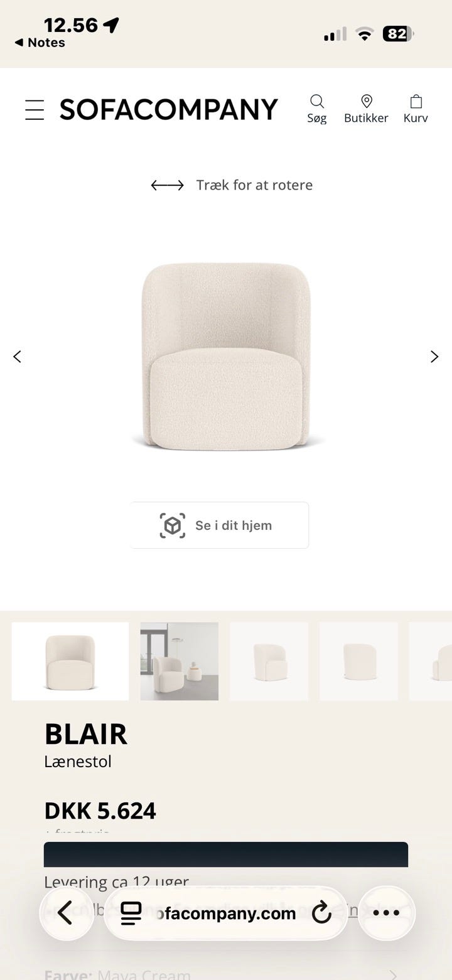The height and width of the screenshot is (980, 452).
Task: Select the back-view chair thumbnail
Action: pyautogui.click(x=358, y=661)
